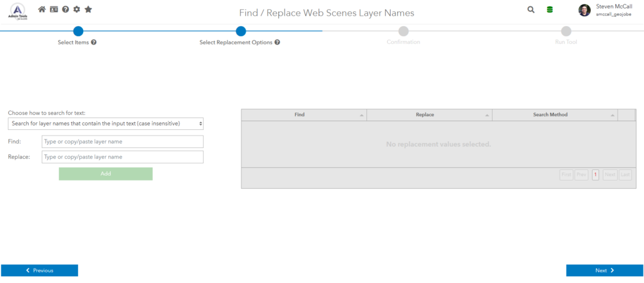Click the Search magnifier icon

tap(531, 10)
